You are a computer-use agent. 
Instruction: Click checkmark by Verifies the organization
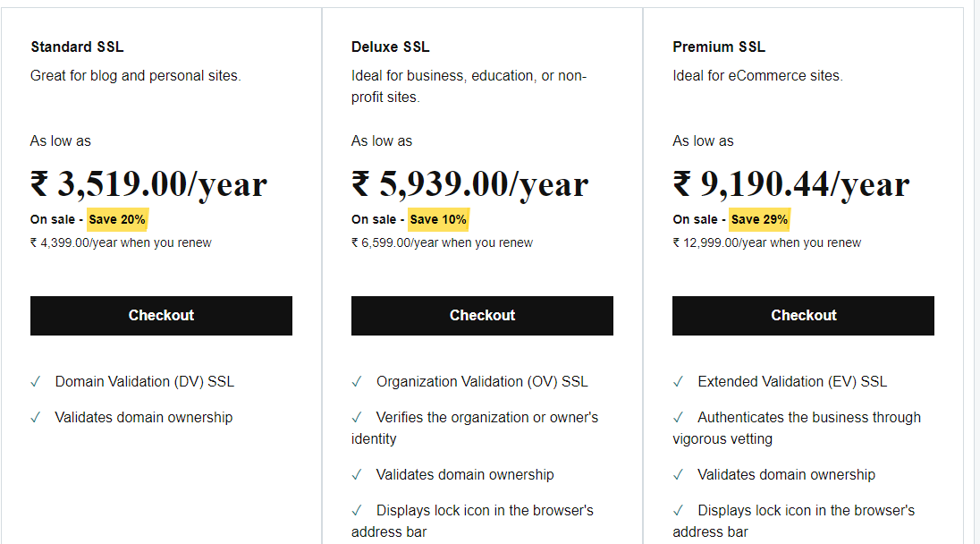(357, 418)
